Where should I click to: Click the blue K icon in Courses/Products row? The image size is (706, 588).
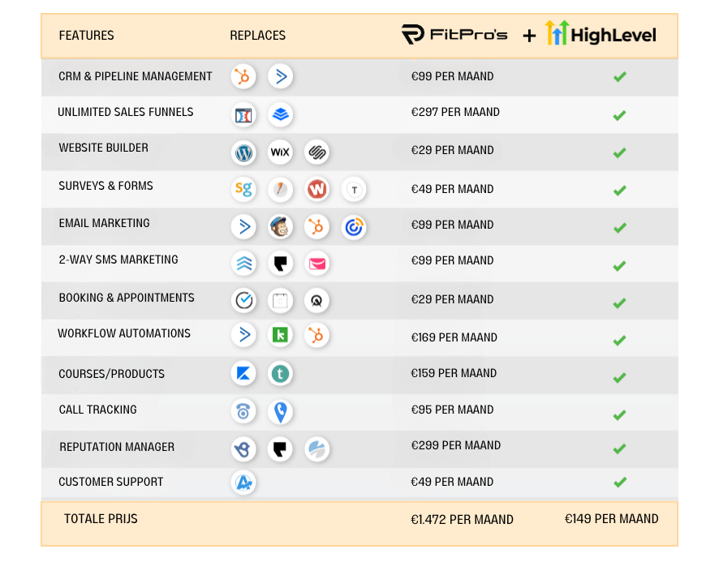point(243,373)
